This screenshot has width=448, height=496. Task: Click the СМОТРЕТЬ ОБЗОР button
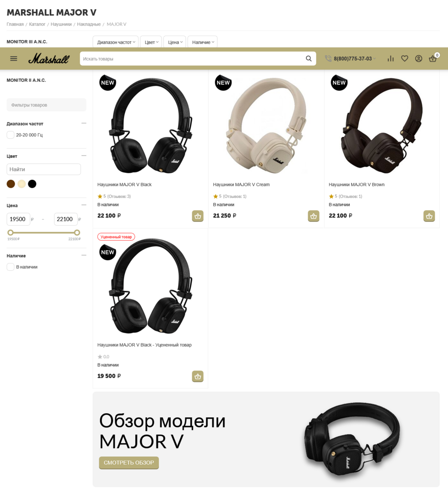click(x=129, y=462)
